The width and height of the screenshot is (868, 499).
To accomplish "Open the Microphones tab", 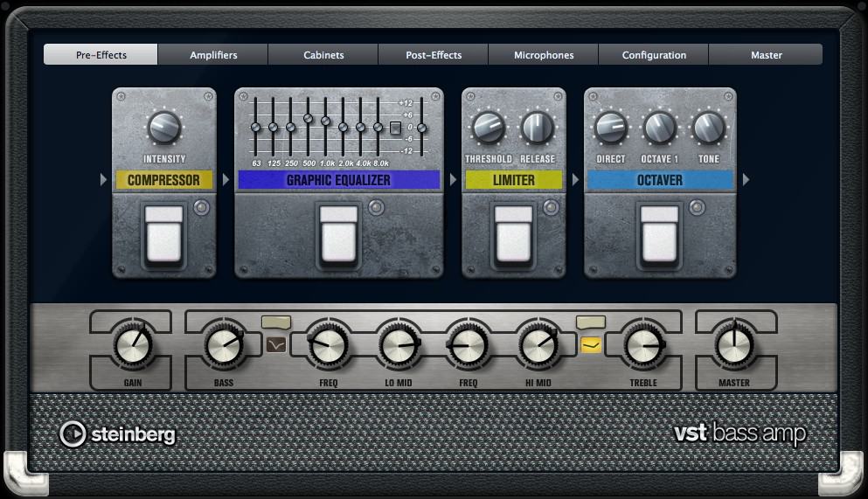I will point(544,55).
